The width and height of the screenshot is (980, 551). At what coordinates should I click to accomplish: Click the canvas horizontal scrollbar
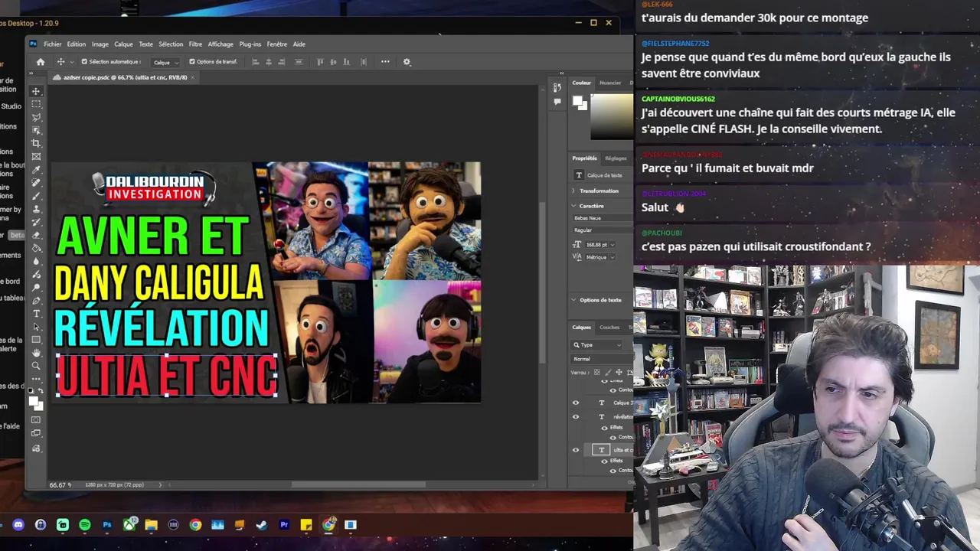358,484
